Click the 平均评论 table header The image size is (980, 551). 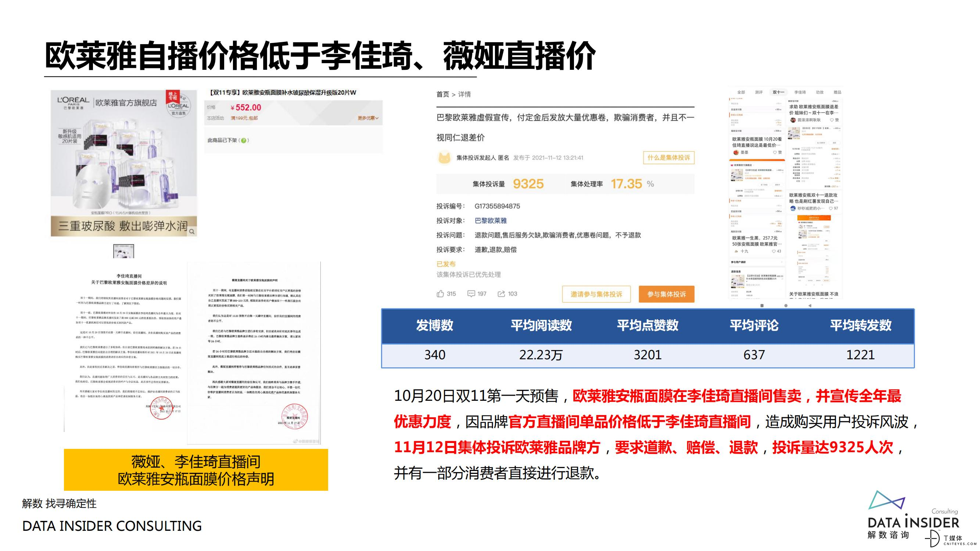754,325
